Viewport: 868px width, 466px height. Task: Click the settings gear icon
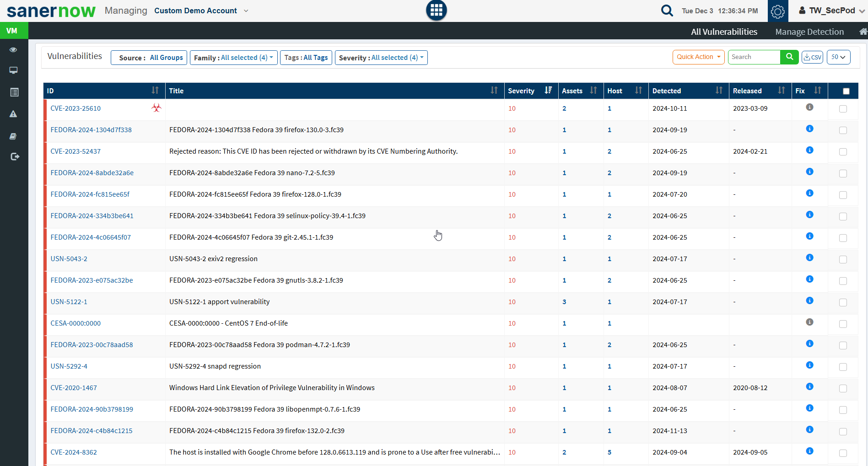(x=777, y=11)
